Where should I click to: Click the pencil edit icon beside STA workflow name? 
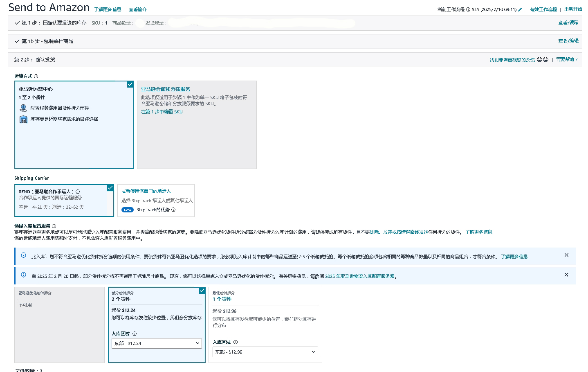(x=520, y=9)
